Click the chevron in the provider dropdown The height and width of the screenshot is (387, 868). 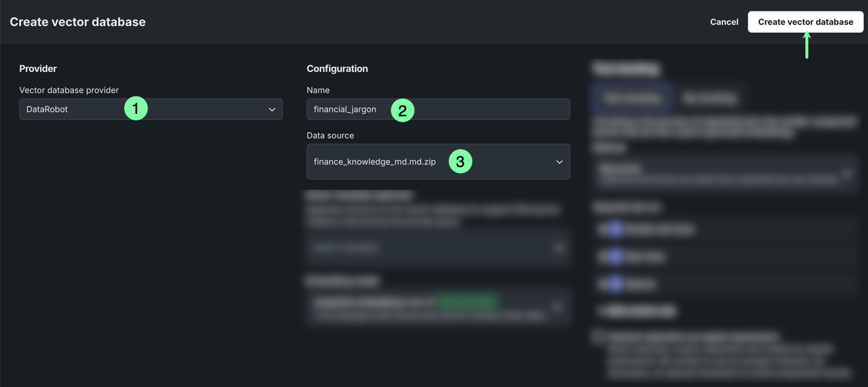272,110
